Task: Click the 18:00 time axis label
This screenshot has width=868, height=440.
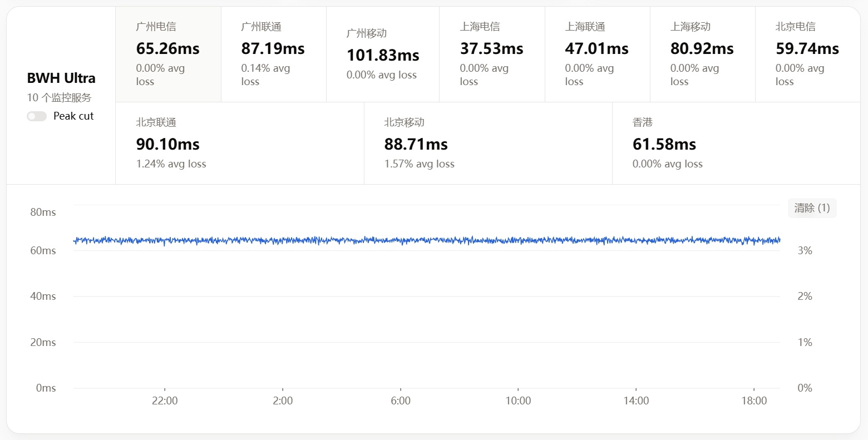Action: click(x=754, y=401)
